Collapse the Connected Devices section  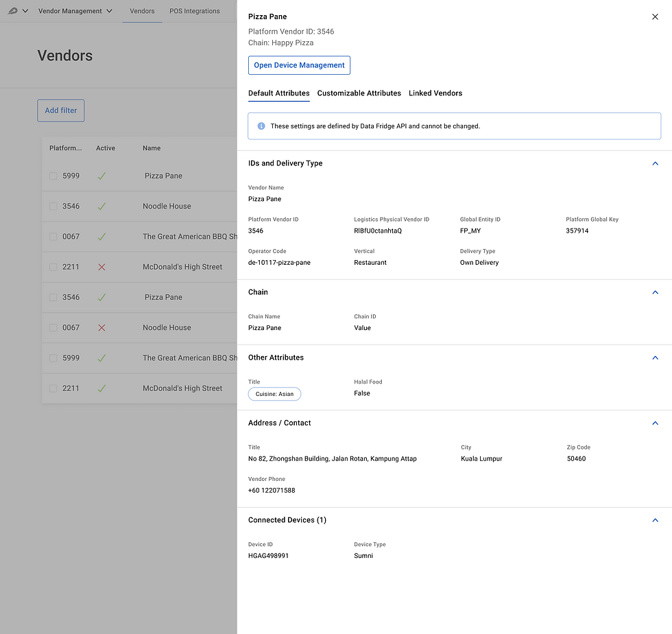655,520
